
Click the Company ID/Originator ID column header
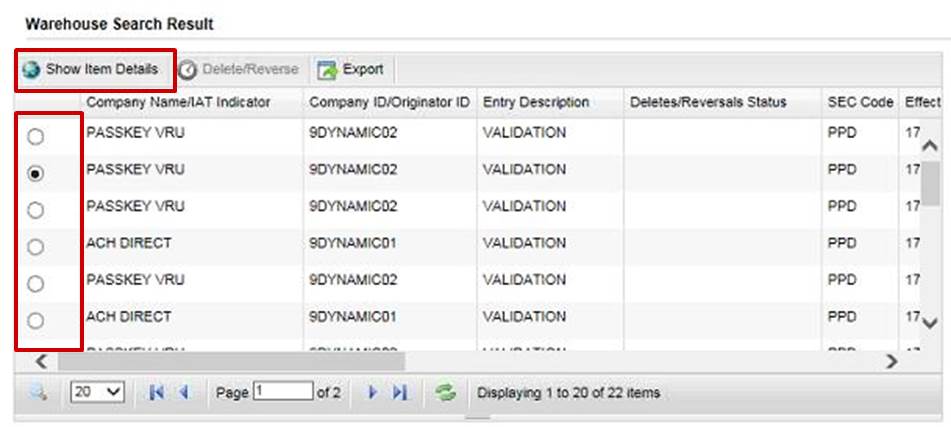pos(390,102)
